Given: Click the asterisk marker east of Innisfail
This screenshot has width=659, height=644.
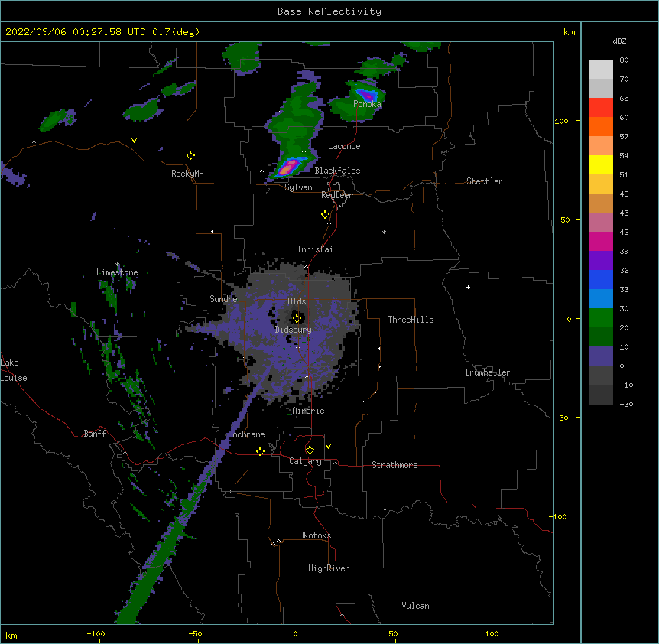Looking at the screenshot, I should 384,232.
